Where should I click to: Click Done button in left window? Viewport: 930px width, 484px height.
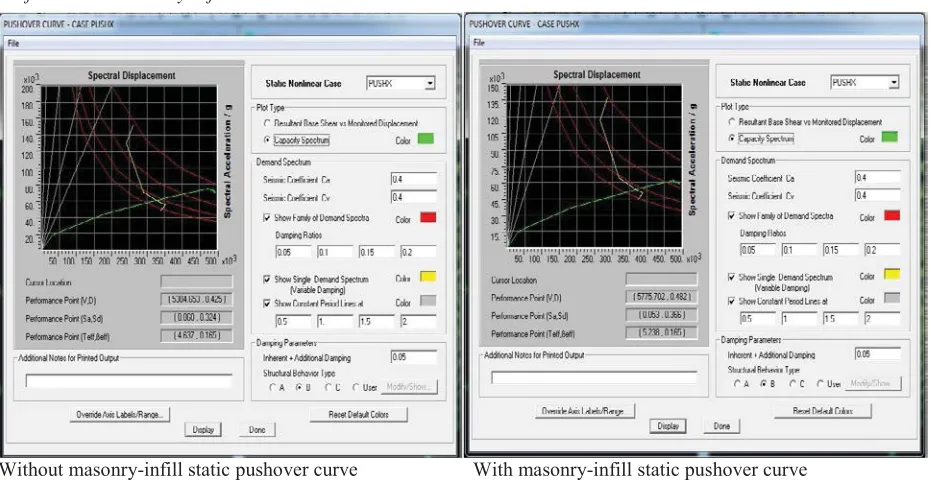click(257, 429)
